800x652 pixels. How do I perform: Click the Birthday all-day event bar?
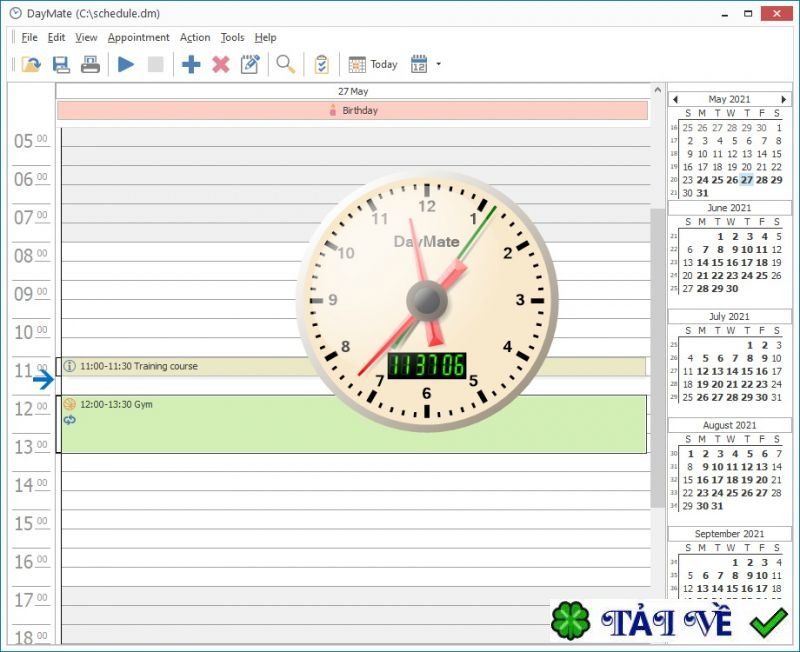353,110
